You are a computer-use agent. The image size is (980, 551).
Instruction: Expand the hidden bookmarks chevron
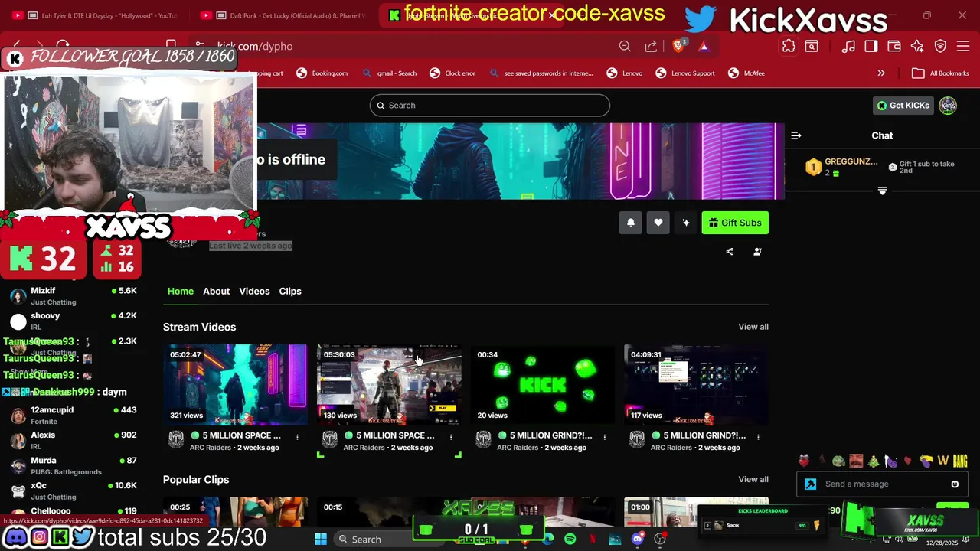point(881,73)
